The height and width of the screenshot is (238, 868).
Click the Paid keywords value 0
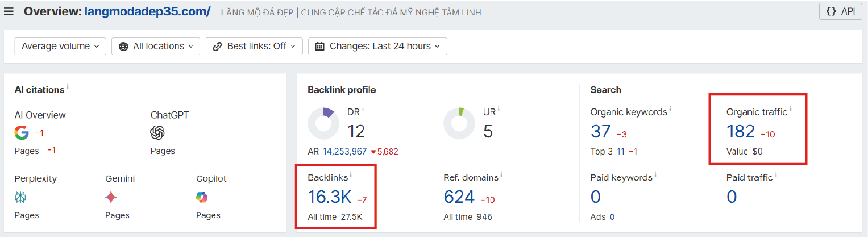596,197
